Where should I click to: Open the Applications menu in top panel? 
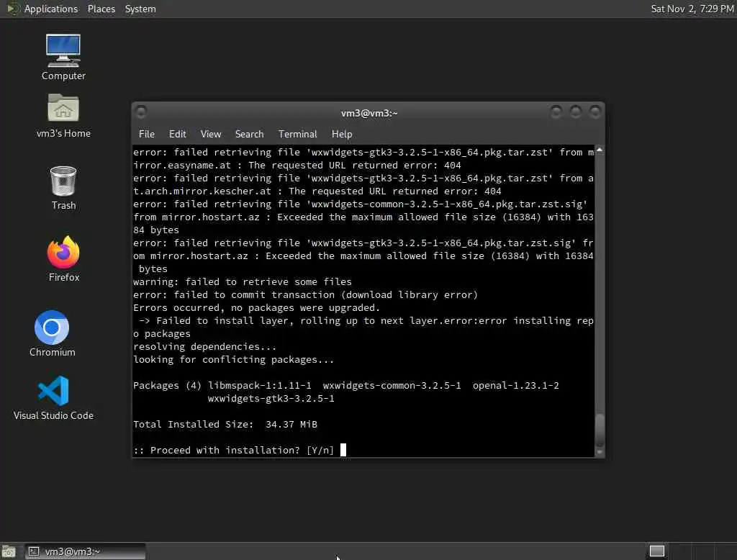click(51, 9)
